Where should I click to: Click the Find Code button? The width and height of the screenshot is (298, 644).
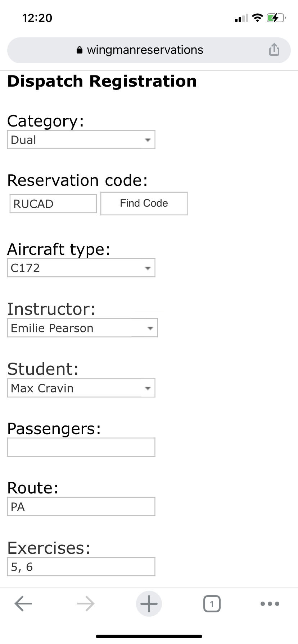pos(144,203)
